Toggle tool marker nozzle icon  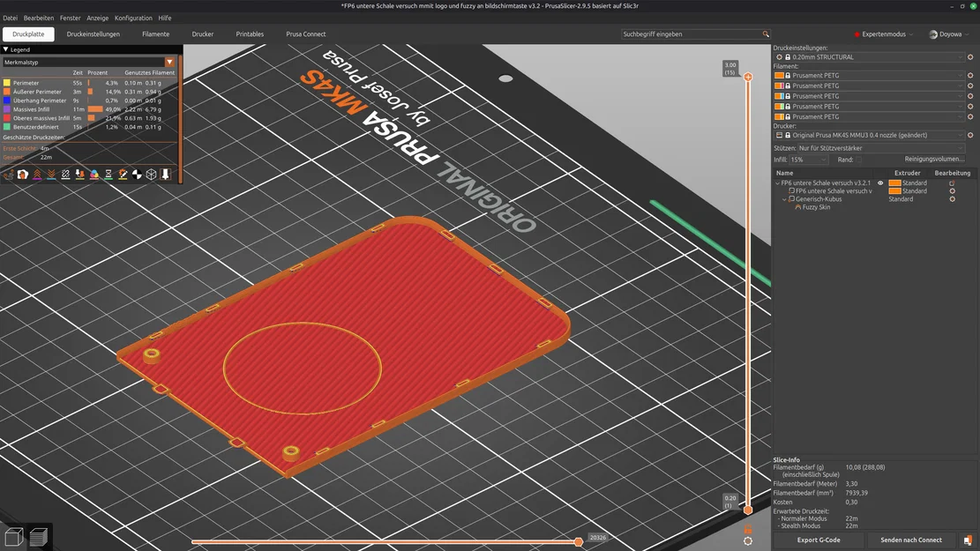[x=166, y=175]
